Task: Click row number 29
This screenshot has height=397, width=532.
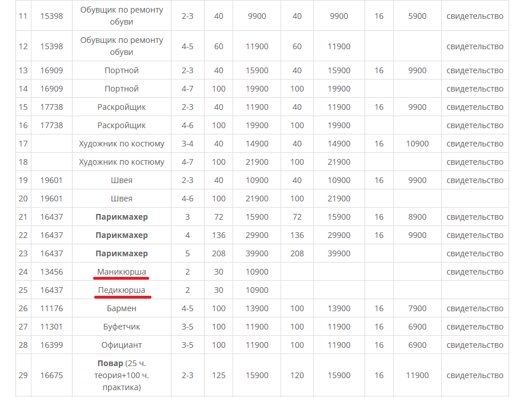Action: click(23, 375)
